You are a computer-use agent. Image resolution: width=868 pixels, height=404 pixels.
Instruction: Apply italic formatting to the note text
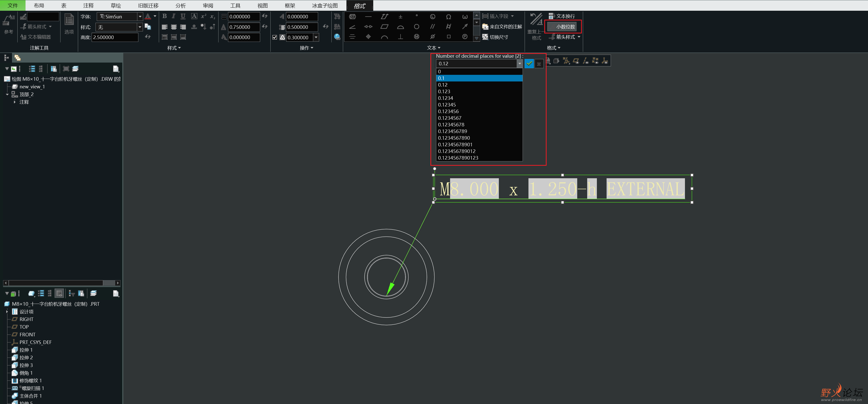click(173, 16)
